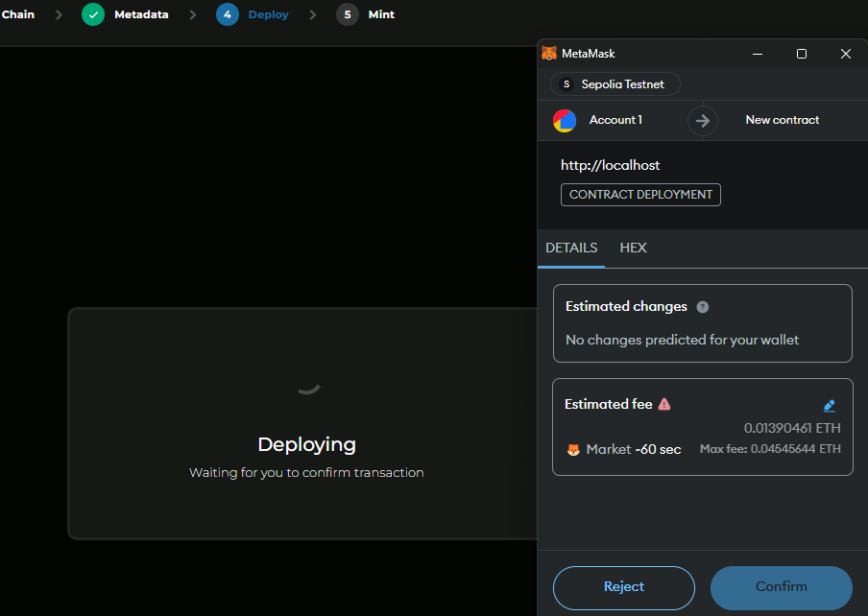Reject the contract deployment transaction
Image resolution: width=868 pixels, height=616 pixels.
(x=624, y=587)
